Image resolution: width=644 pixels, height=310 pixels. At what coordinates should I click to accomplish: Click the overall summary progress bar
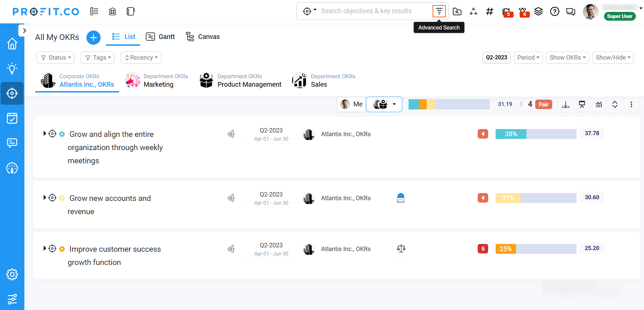pos(449,104)
